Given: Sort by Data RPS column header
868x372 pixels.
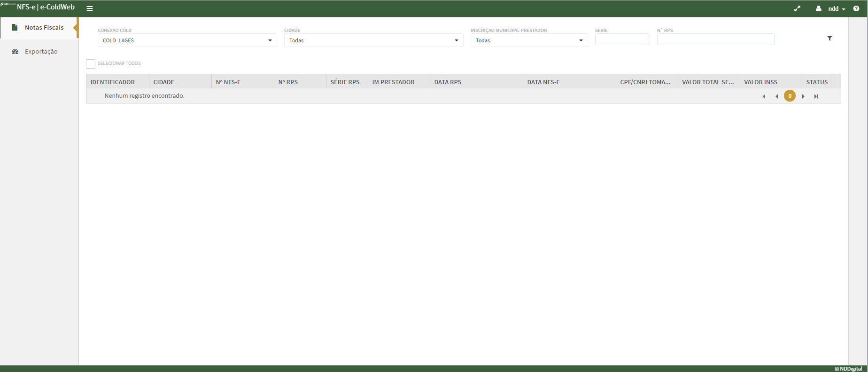Looking at the screenshot, I should (x=448, y=82).
